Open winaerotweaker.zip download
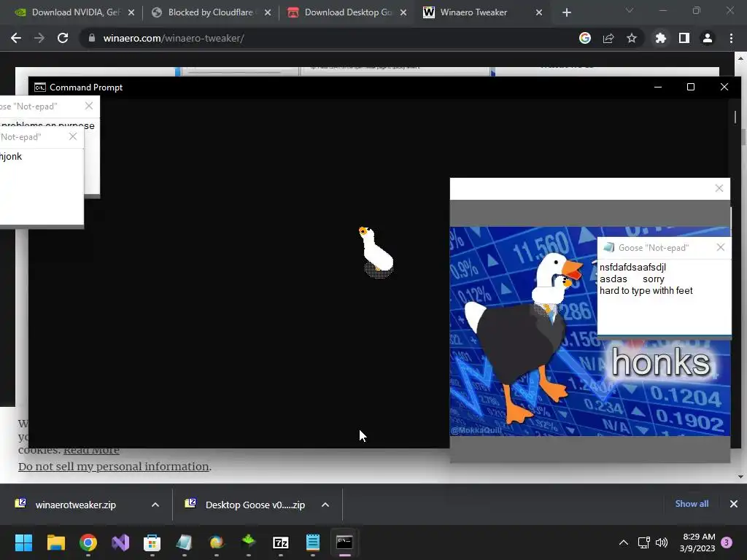747x560 pixels. tap(75, 505)
